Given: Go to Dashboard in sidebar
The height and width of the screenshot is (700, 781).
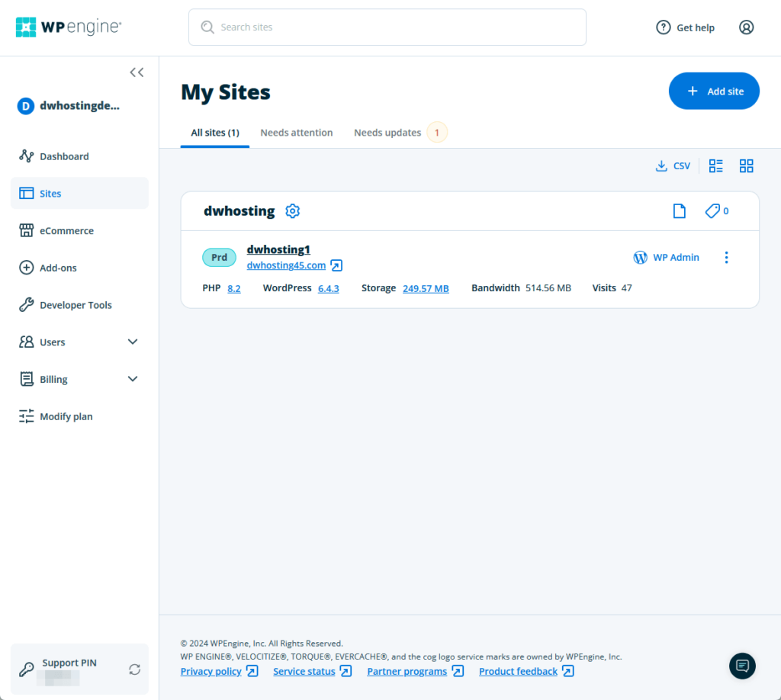Looking at the screenshot, I should pos(79,156).
